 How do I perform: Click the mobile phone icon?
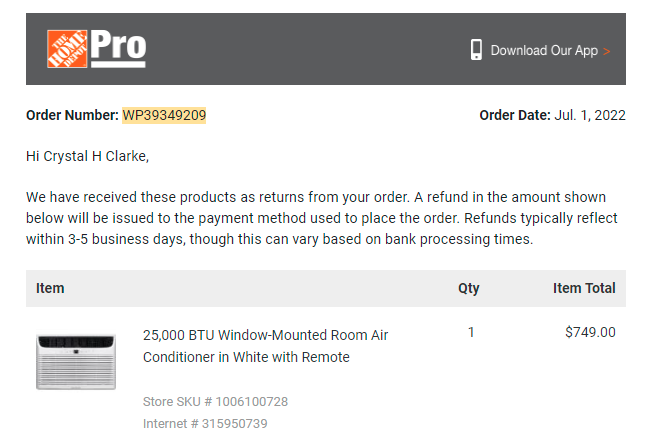(476, 50)
